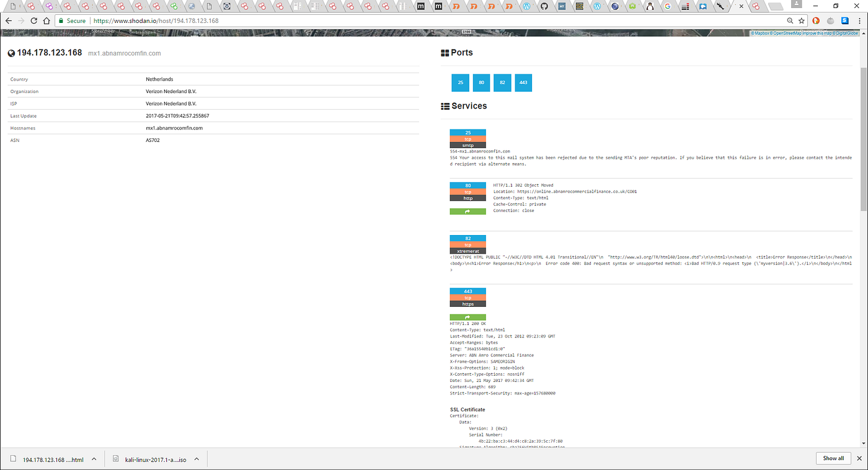Open the port 82 tile
The width and height of the screenshot is (868, 470).
(x=502, y=82)
